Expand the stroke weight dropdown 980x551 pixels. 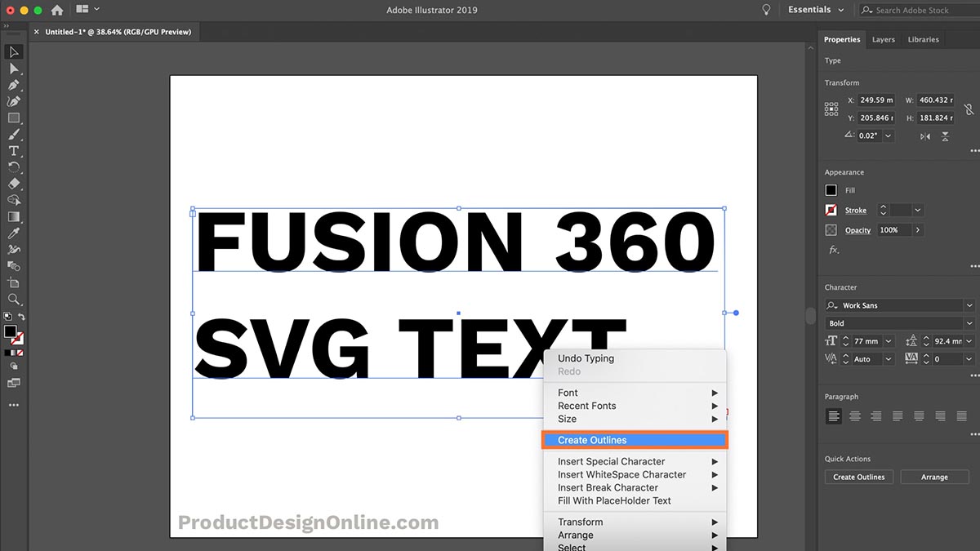918,210
